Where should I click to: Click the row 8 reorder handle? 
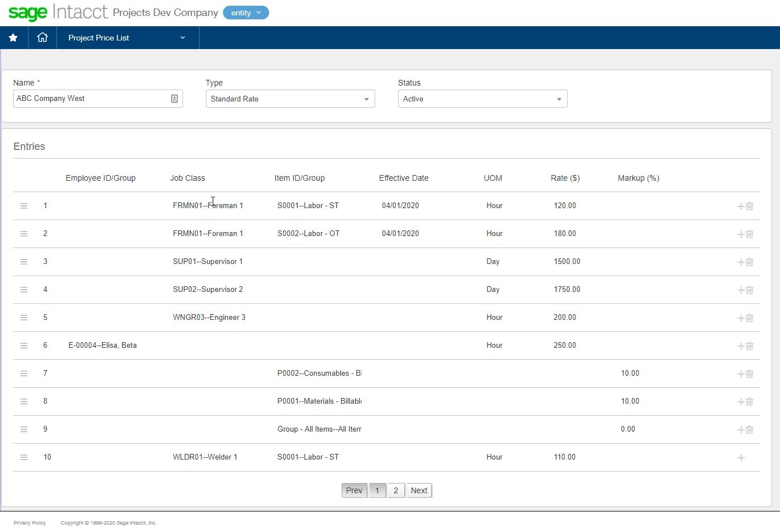[x=24, y=401]
